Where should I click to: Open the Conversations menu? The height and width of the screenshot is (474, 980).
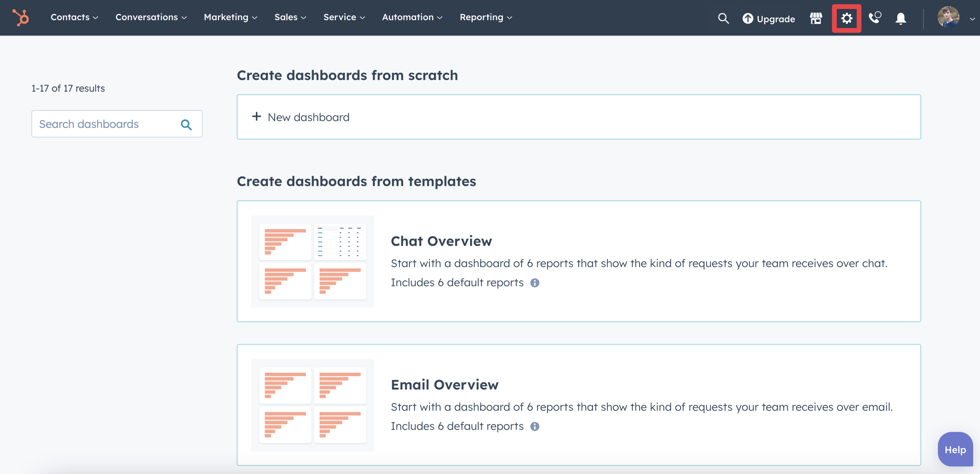(x=151, y=17)
